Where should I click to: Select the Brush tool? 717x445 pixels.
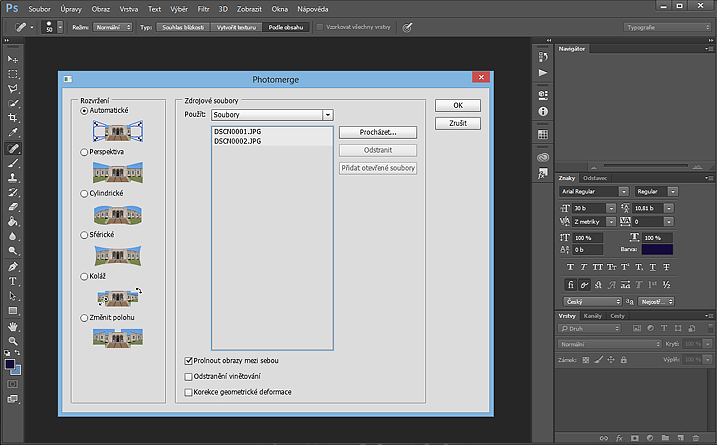coord(13,163)
